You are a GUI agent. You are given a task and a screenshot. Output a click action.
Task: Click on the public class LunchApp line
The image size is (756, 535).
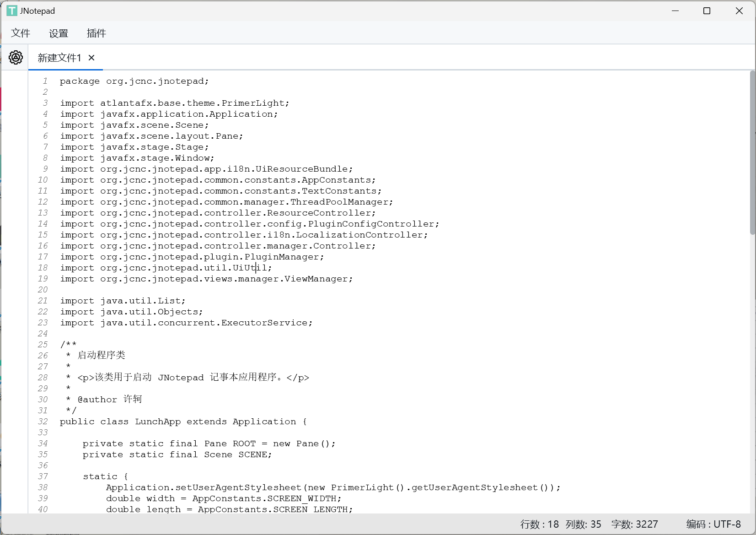pos(183,422)
